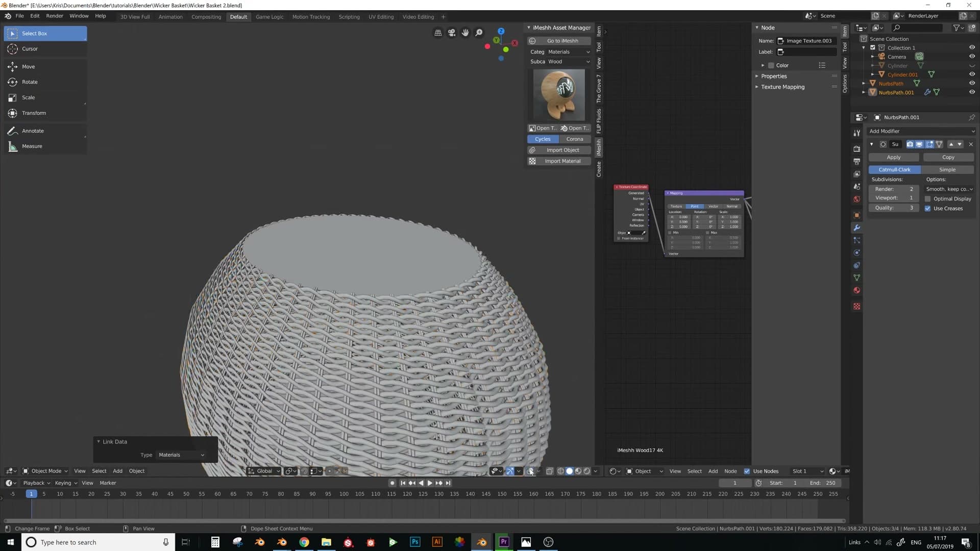Open the Categ Materials dropdown
Image resolution: width=980 pixels, height=551 pixels.
(569, 52)
